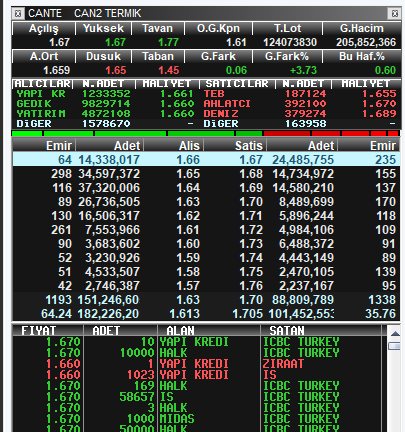The height and width of the screenshot is (432, 405).
Task: Click the ALAN column header
Action: [208, 330]
